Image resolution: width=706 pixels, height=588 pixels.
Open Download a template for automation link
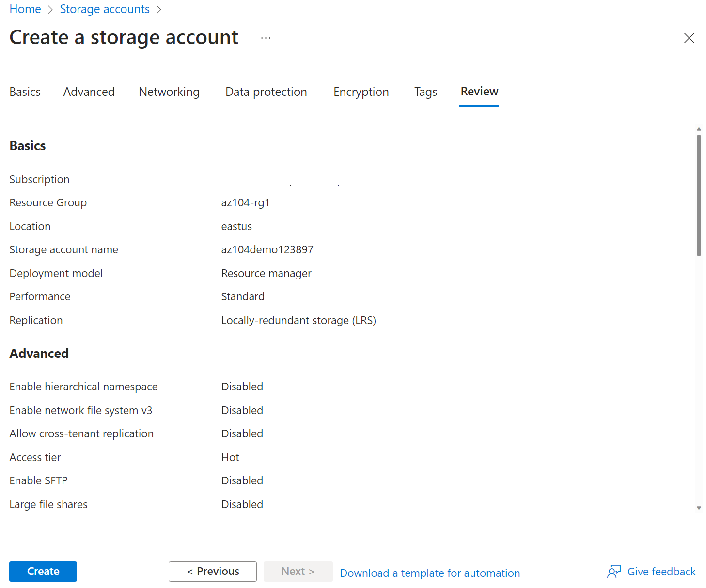pyautogui.click(x=430, y=573)
